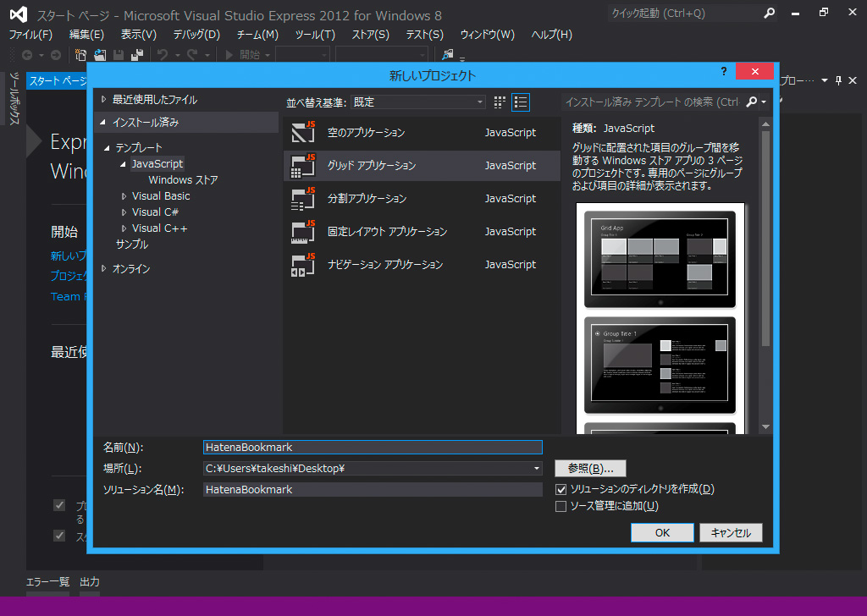Expand the Recent Files (最近使用したファイル) section
867x616 pixels.
point(103,100)
